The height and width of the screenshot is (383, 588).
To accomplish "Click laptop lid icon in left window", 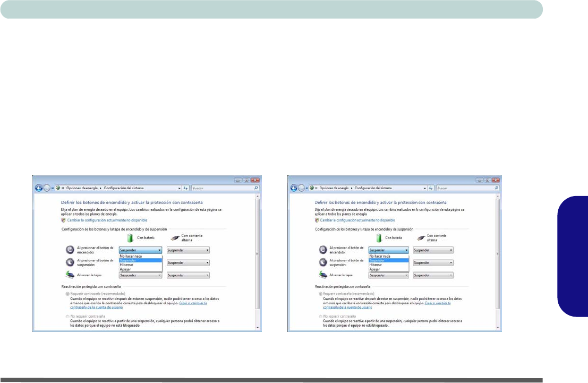I will (x=70, y=275).
